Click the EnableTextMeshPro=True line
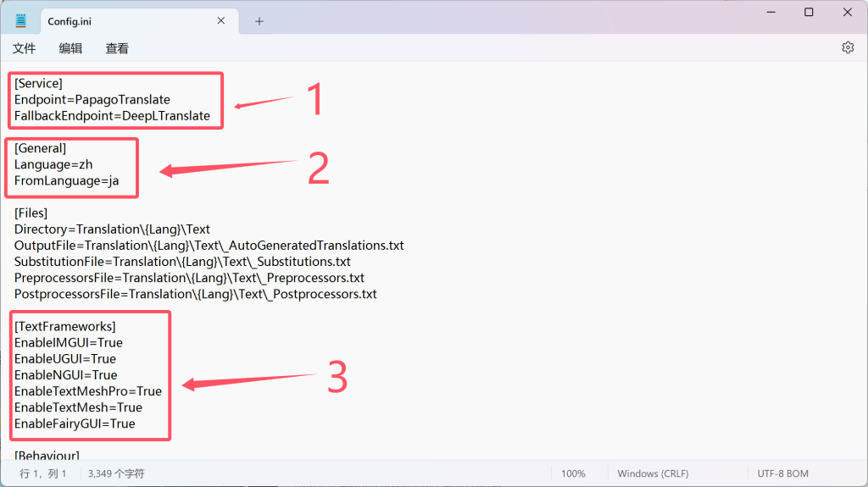 click(87, 391)
